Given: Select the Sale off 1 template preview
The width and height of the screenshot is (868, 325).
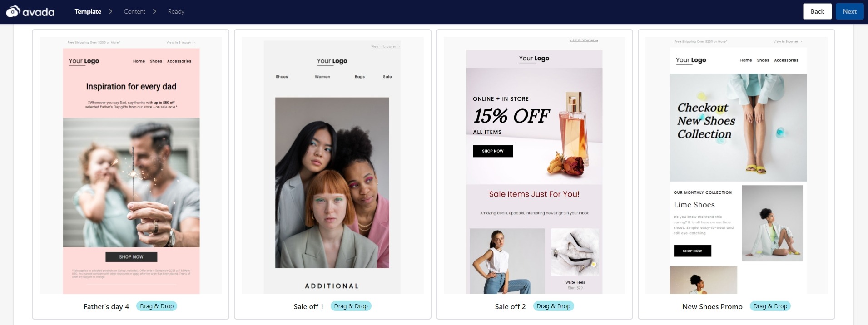Looking at the screenshot, I should point(332,165).
